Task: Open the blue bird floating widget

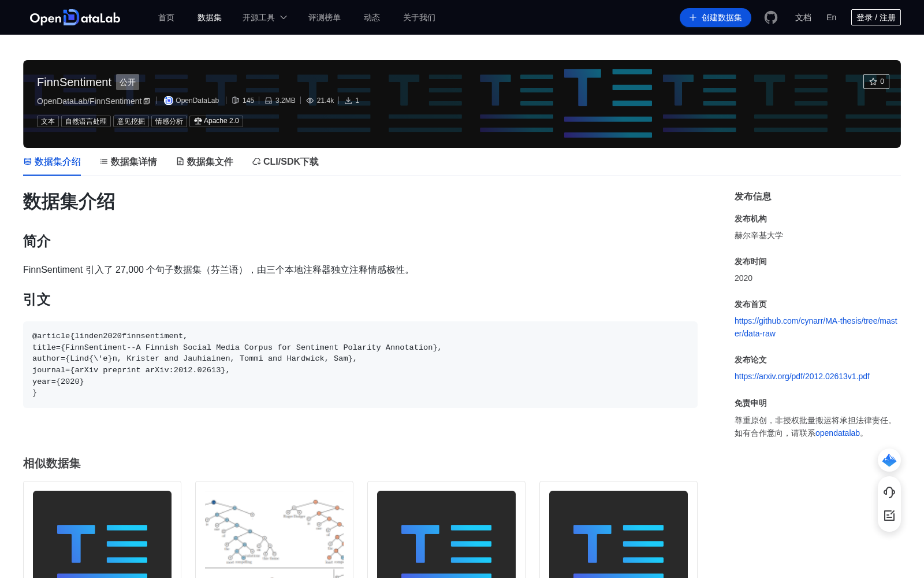Action: [x=889, y=460]
